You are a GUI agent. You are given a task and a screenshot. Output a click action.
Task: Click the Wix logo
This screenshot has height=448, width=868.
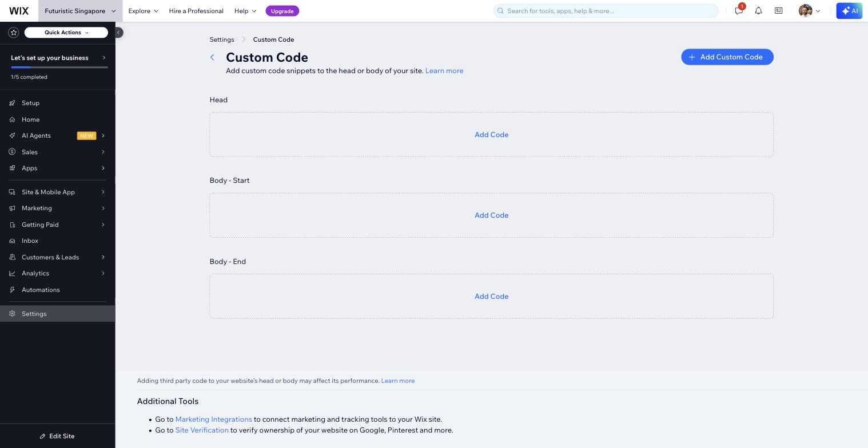pyautogui.click(x=19, y=11)
